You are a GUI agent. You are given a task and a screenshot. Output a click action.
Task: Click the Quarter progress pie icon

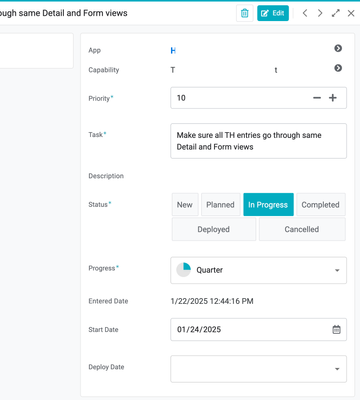(183, 270)
